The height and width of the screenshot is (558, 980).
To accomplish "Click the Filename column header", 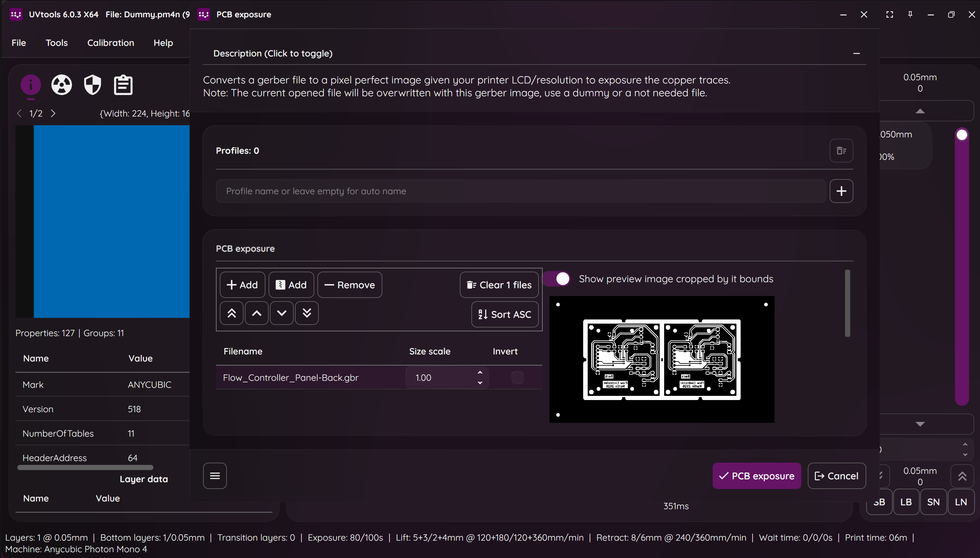I will point(243,351).
